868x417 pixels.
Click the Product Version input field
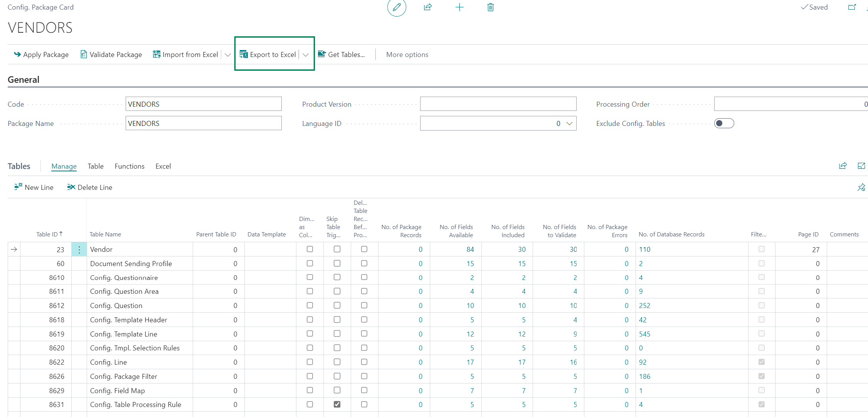[x=498, y=104]
